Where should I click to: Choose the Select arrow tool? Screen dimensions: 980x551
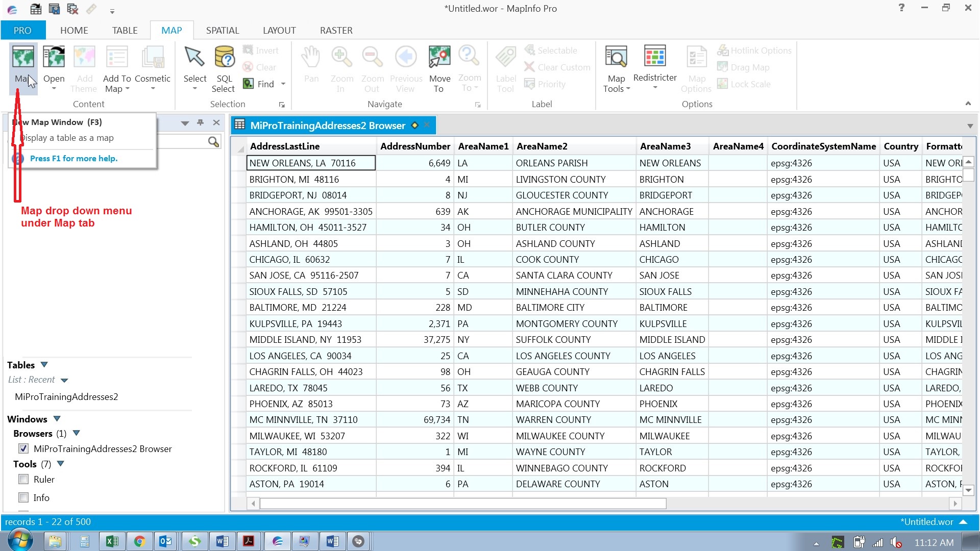[194, 57]
